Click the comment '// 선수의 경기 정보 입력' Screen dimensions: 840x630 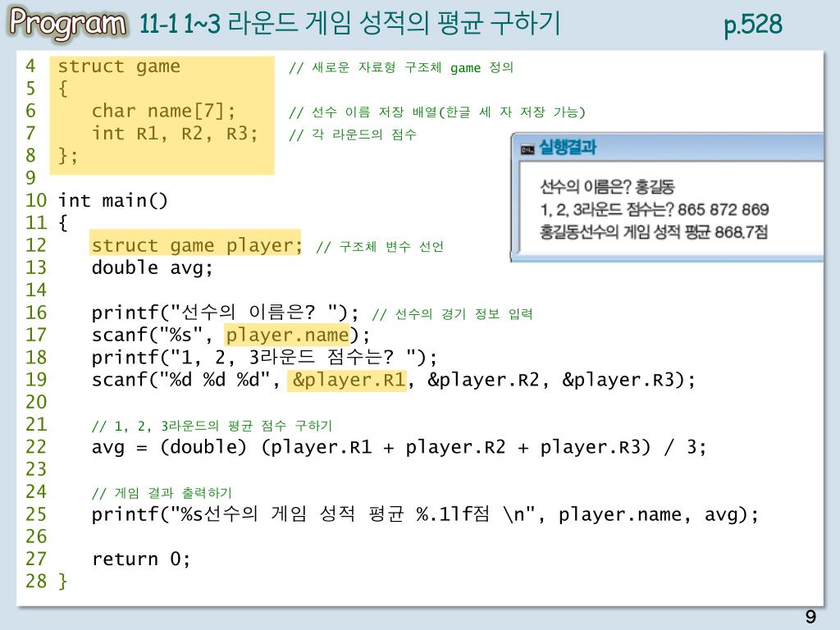(x=453, y=314)
